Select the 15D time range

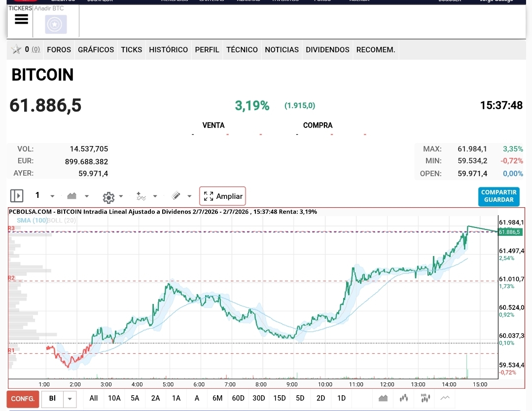pos(280,398)
